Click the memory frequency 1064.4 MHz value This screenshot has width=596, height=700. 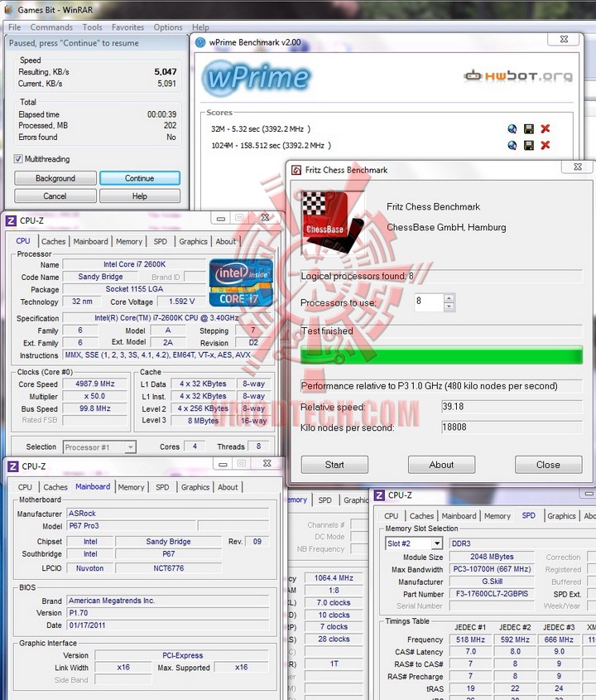(x=334, y=578)
